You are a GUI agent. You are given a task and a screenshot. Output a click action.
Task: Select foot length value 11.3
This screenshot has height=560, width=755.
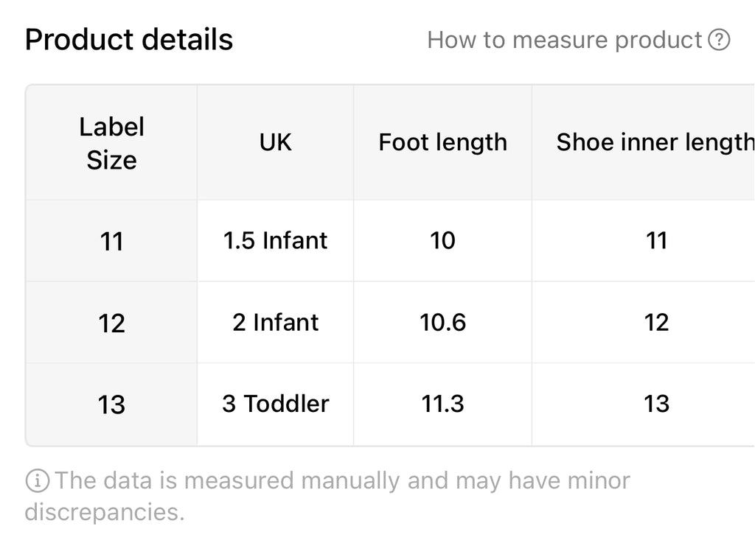coord(442,405)
